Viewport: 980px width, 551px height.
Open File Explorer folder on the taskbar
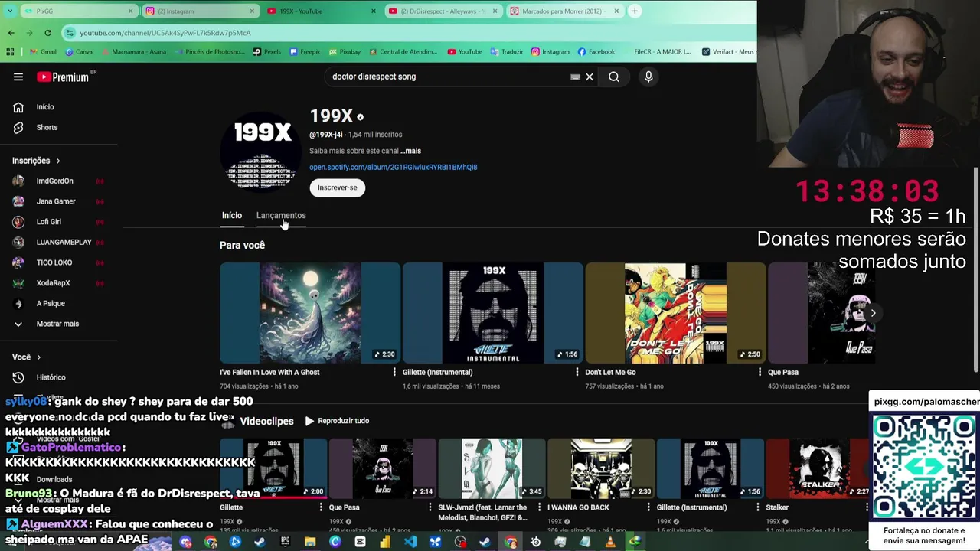310,542
